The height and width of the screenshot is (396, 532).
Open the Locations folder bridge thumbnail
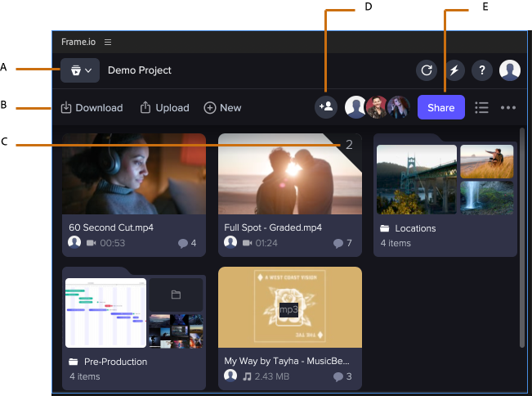417,180
